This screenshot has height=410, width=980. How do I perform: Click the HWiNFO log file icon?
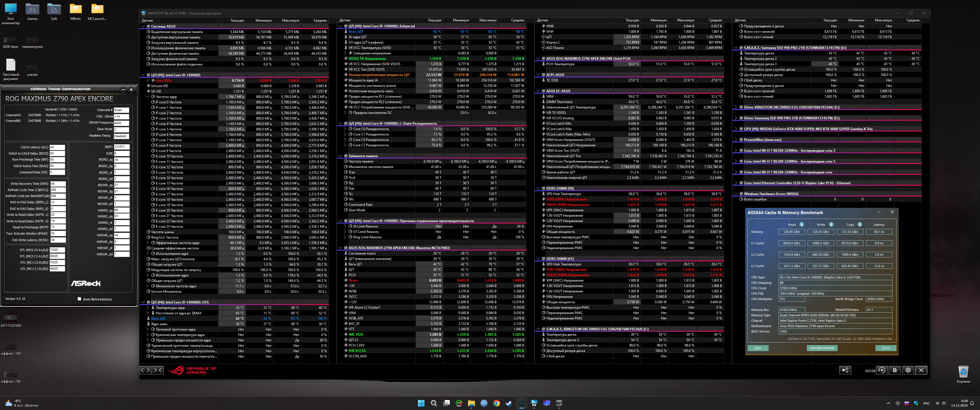[x=895, y=370]
